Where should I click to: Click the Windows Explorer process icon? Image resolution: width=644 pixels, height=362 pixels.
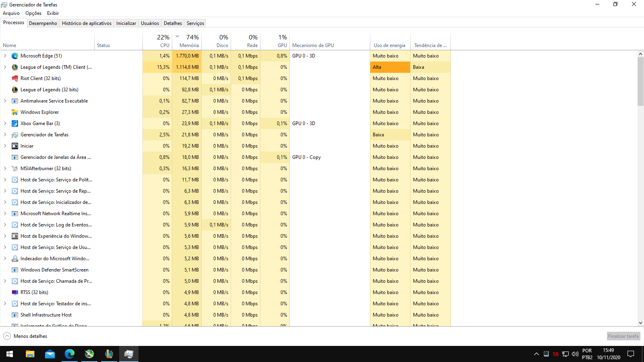click(15, 112)
